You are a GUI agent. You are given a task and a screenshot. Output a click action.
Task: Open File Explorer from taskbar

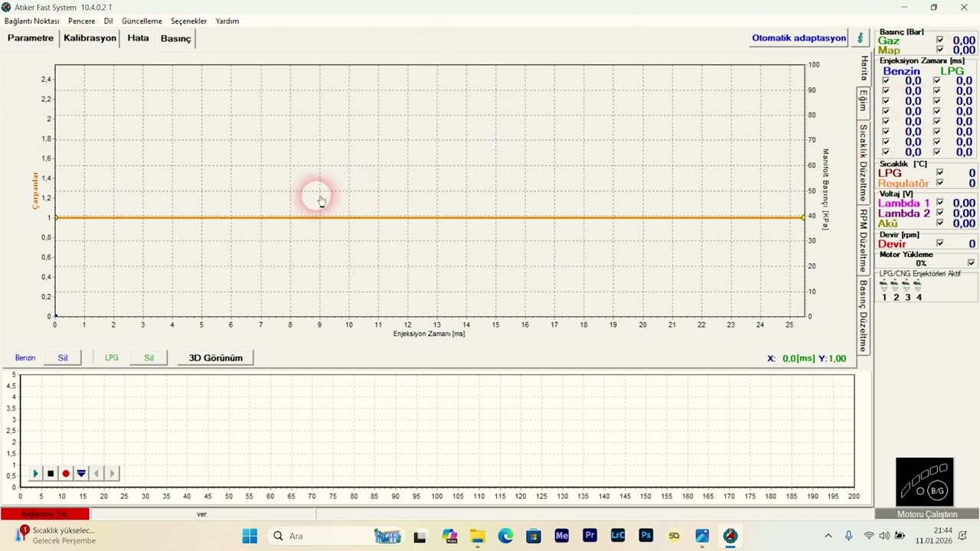[x=477, y=536]
